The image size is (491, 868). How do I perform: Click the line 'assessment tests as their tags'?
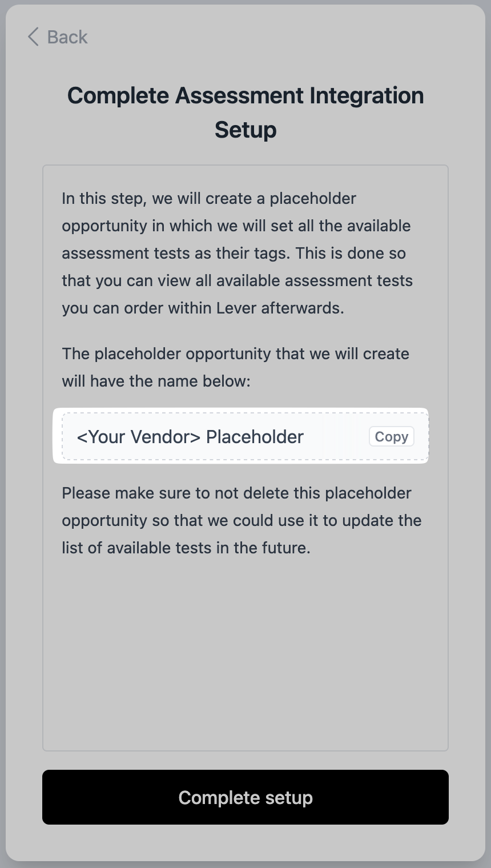click(234, 253)
